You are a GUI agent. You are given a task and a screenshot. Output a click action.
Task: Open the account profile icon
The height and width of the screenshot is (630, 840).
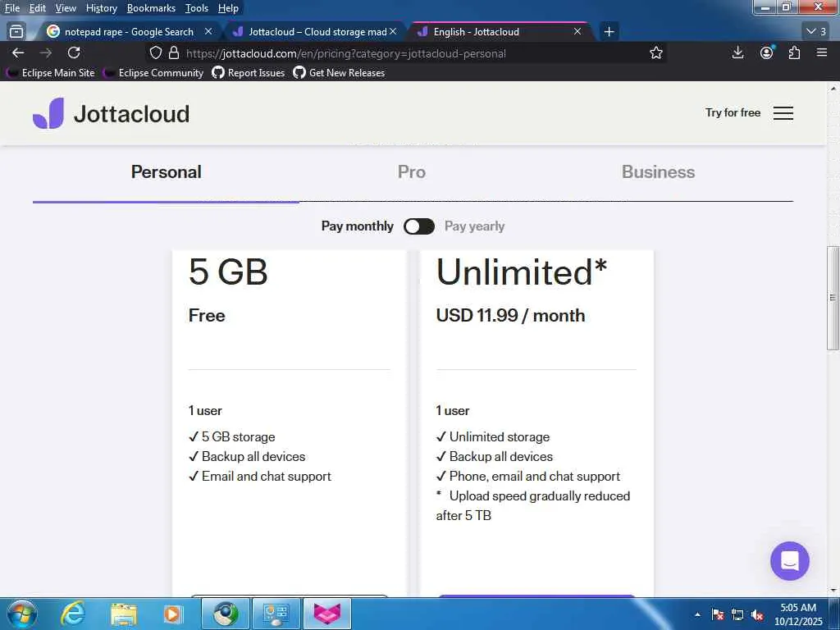click(767, 52)
